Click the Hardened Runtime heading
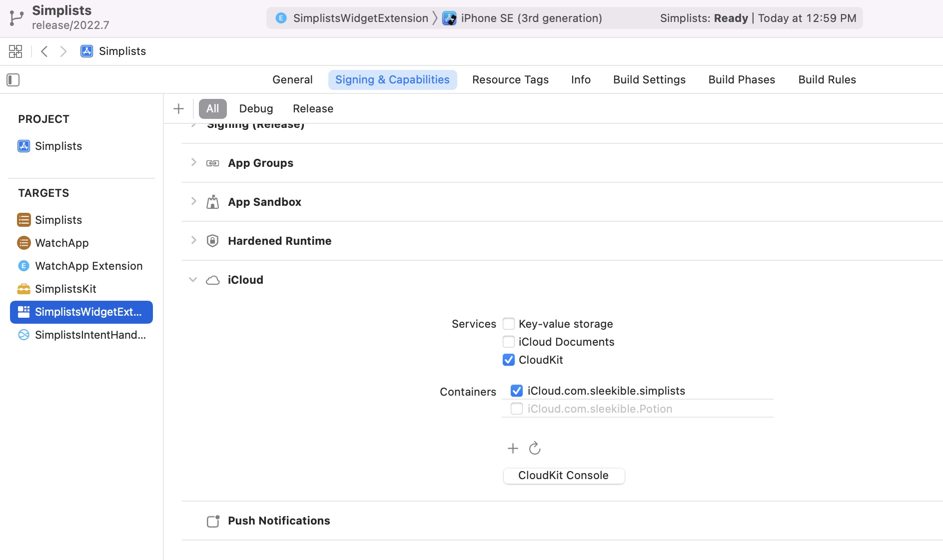 pyautogui.click(x=279, y=241)
